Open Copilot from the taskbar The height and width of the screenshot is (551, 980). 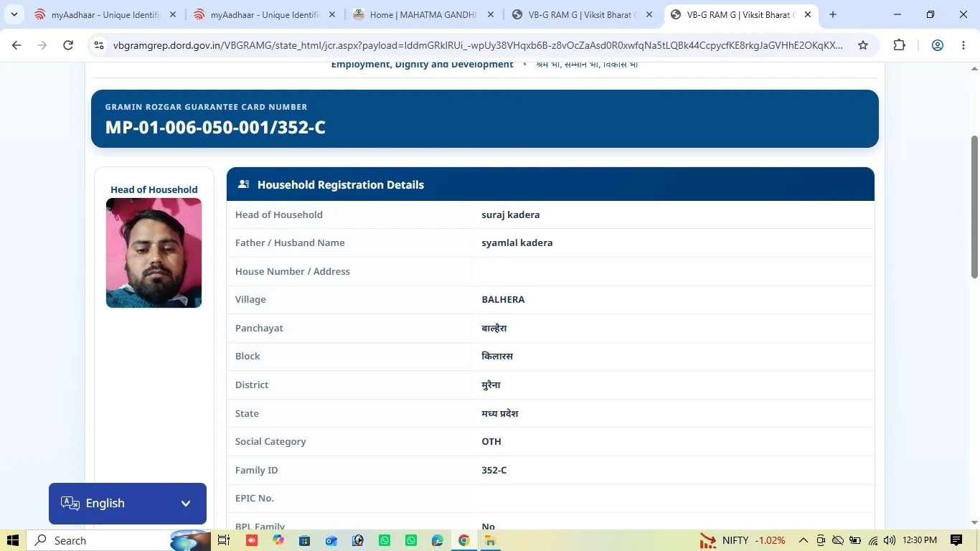(x=278, y=540)
